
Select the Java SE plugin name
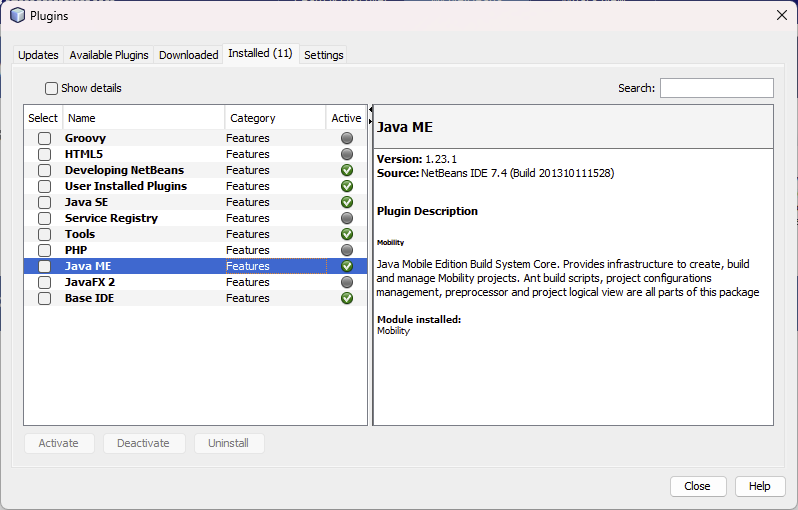pyautogui.click(x=87, y=202)
